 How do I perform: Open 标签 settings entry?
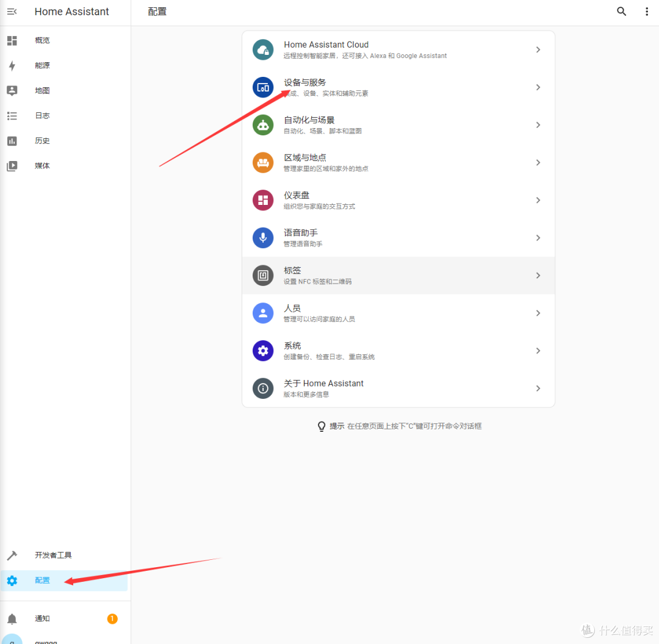(x=398, y=276)
